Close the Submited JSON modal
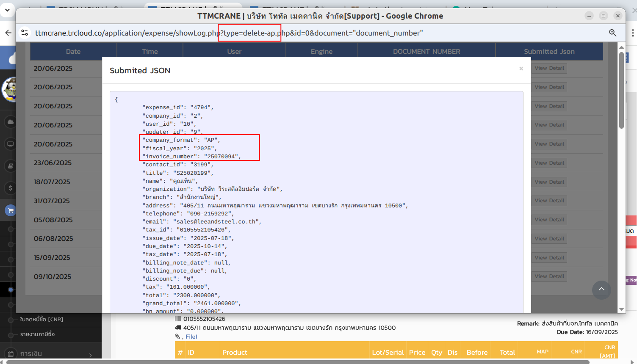This screenshot has width=637, height=364. 521,69
